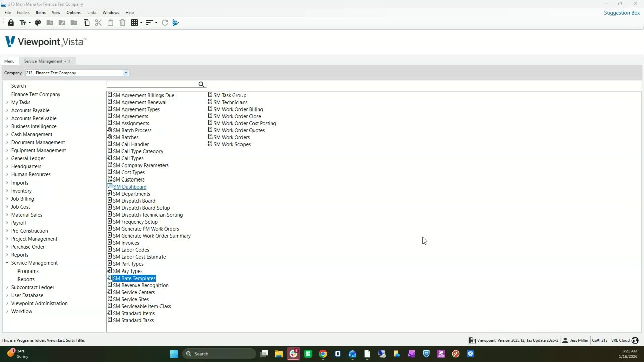
Task: Click the icon next to SM Dashboard
Action: 110,187
